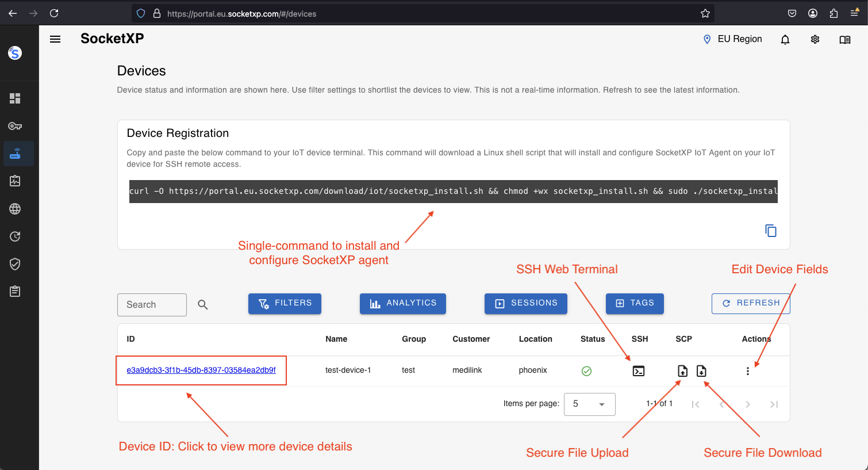Click the browser URL address bar
This screenshot has height=470, width=868.
[423, 13]
